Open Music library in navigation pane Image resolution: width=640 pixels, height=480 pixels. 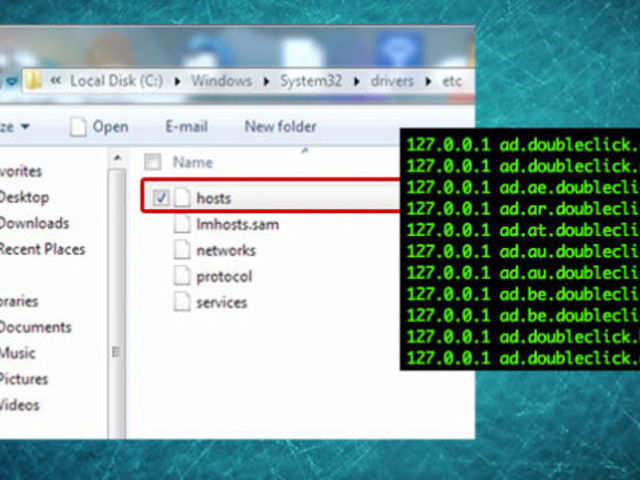pyautogui.click(x=18, y=353)
